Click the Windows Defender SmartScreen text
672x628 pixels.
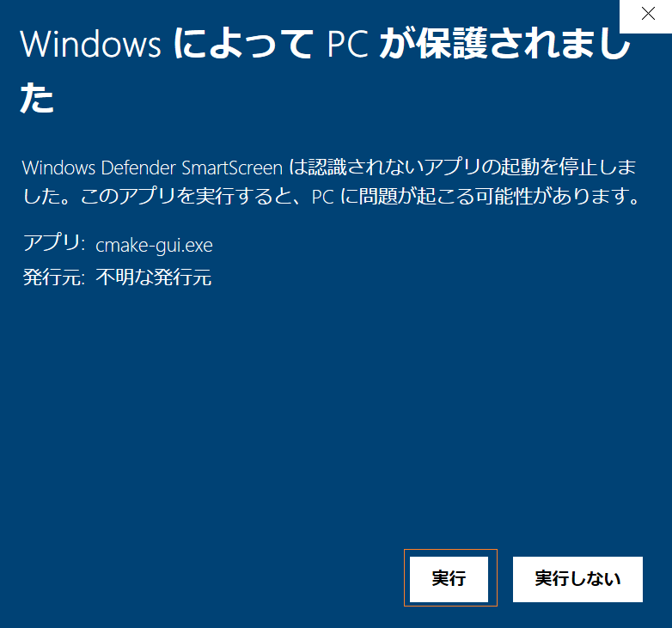tap(152, 168)
